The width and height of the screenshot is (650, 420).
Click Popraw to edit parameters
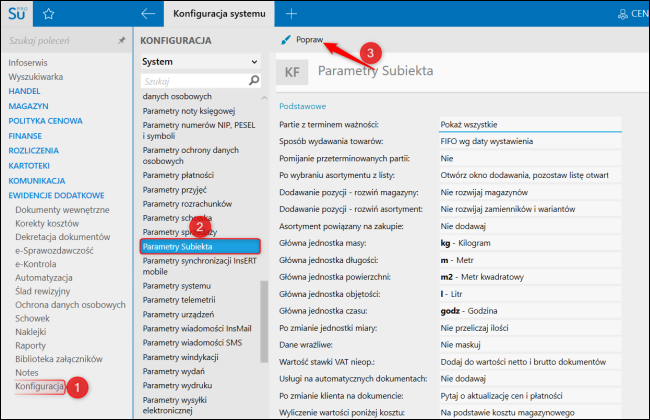click(x=309, y=40)
